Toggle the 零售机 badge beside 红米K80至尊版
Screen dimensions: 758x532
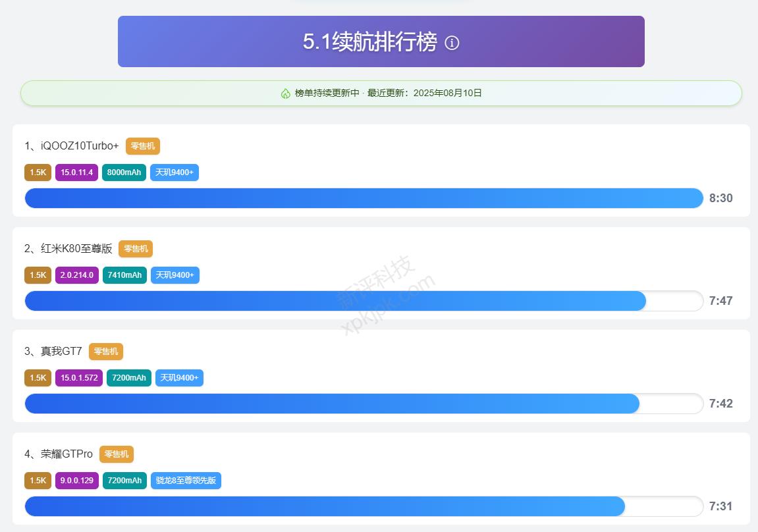(135, 249)
